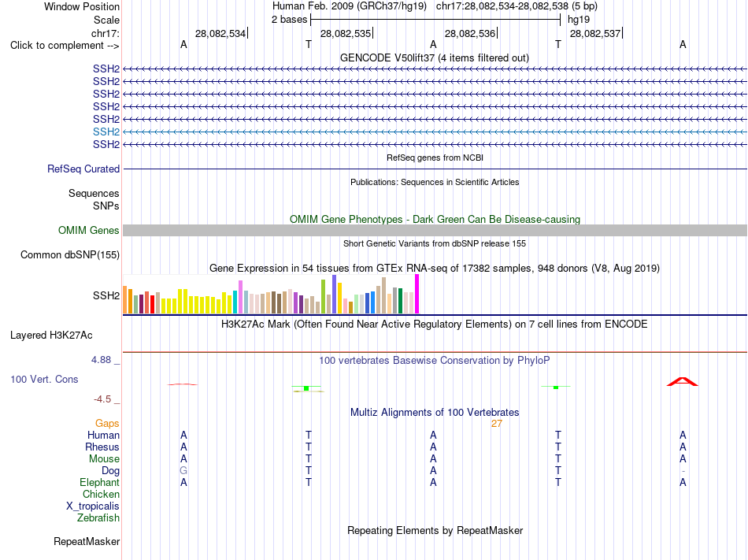This screenshot has width=748, height=560.
Task: Click the orange 'Gaps' label
Action: point(107,424)
